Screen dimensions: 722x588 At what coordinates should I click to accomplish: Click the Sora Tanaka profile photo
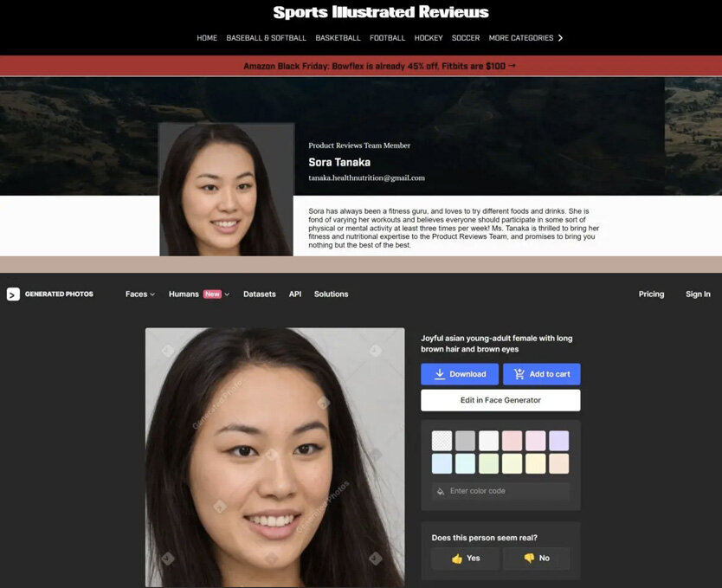(x=226, y=190)
